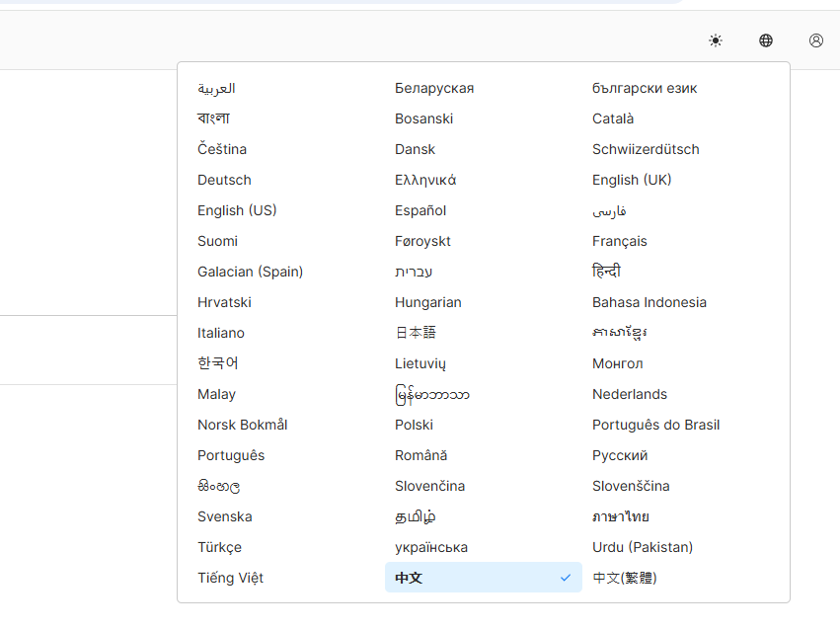The width and height of the screenshot is (840, 630).
Task: Select English (US) language
Action: click(237, 210)
